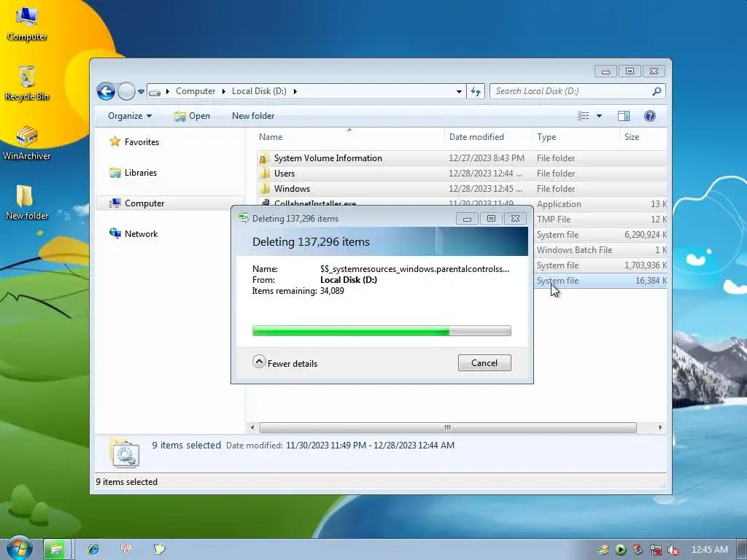Expand the arrow after Computer in breadcrumb
747x560 pixels.
223,91
